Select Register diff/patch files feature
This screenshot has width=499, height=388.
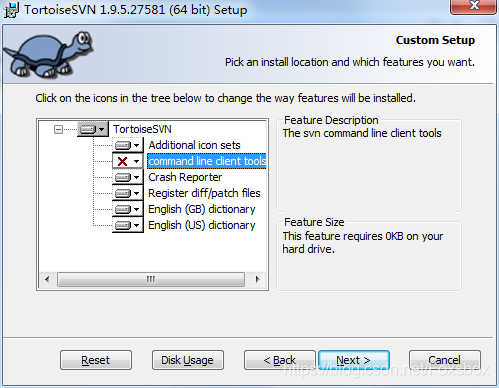click(x=204, y=193)
